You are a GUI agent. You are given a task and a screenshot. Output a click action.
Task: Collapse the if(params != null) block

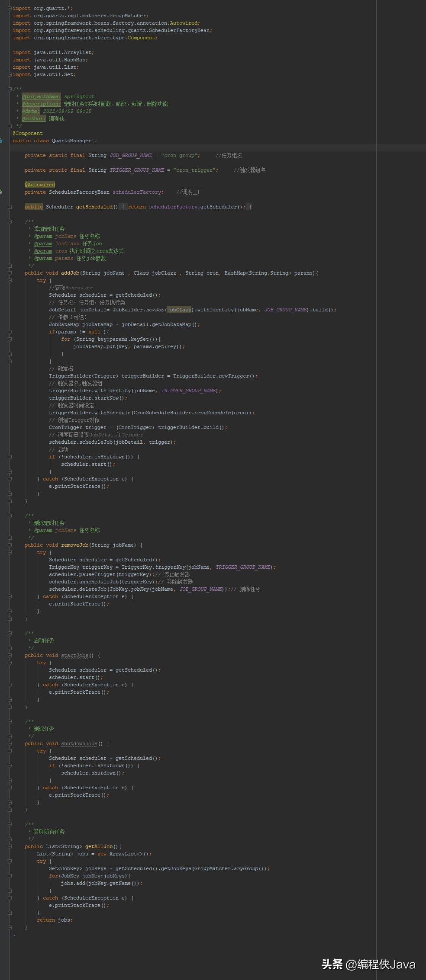[10, 332]
